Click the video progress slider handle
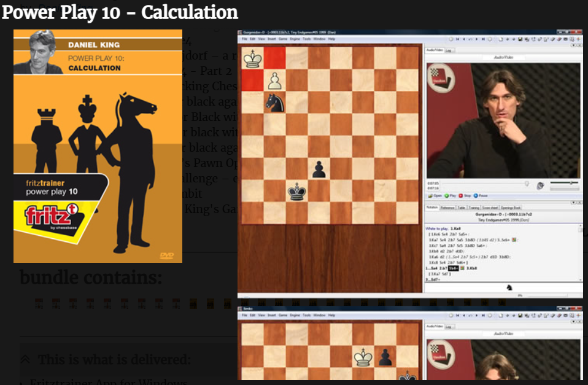 coord(527,184)
